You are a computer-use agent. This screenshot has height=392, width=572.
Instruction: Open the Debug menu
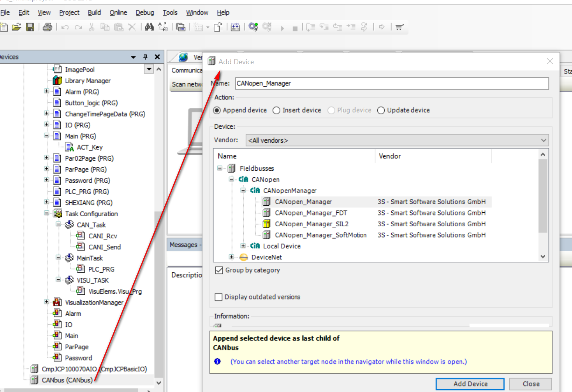(144, 12)
